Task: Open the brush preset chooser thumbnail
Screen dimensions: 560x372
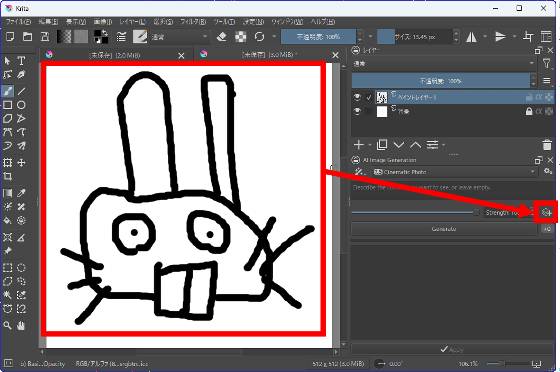Action: click(140, 36)
